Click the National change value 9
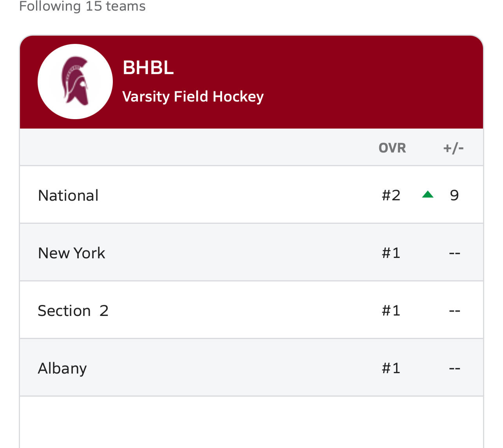 (x=454, y=195)
